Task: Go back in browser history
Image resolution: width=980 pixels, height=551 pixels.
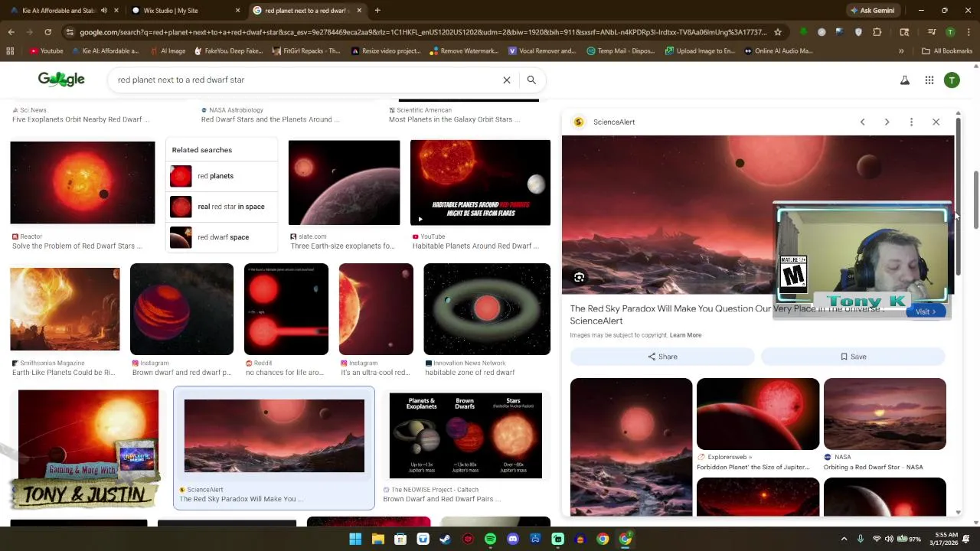Action: tap(11, 32)
